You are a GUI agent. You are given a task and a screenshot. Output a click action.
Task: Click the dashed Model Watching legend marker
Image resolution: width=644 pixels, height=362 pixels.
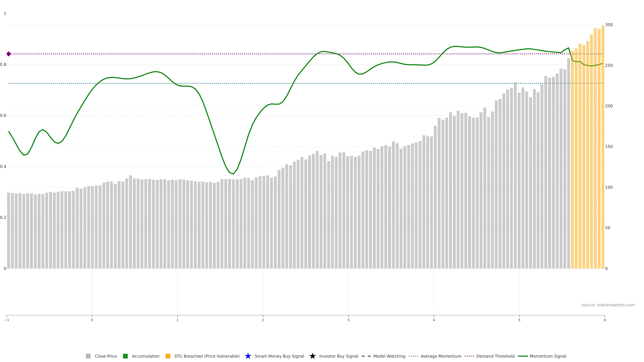[x=366, y=356]
